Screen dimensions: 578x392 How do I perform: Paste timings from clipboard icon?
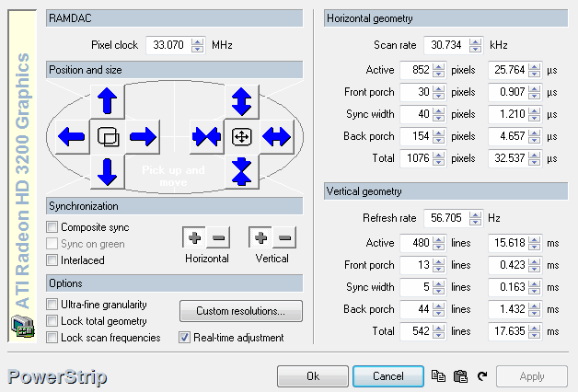[460, 376]
